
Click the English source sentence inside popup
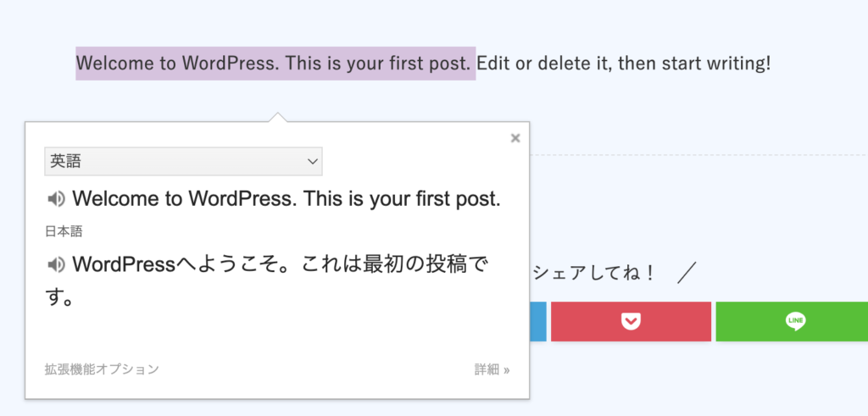[287, 200]
